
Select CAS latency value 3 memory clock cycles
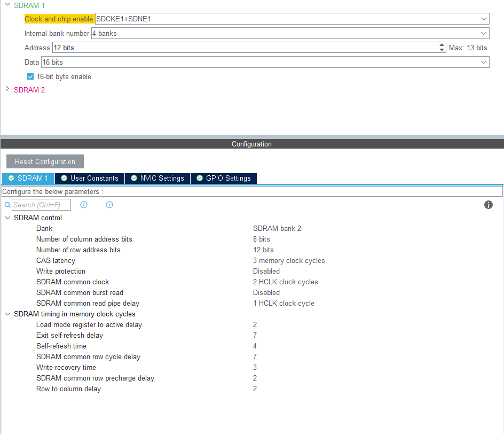[289, 261]
